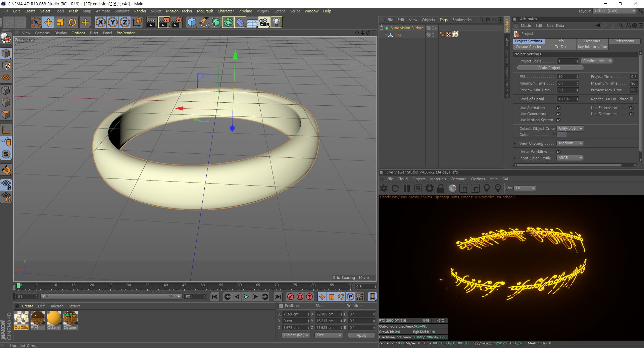644x348 pixels.
Task: Toggle Use Animation checkbox
Action: (558, 108)
